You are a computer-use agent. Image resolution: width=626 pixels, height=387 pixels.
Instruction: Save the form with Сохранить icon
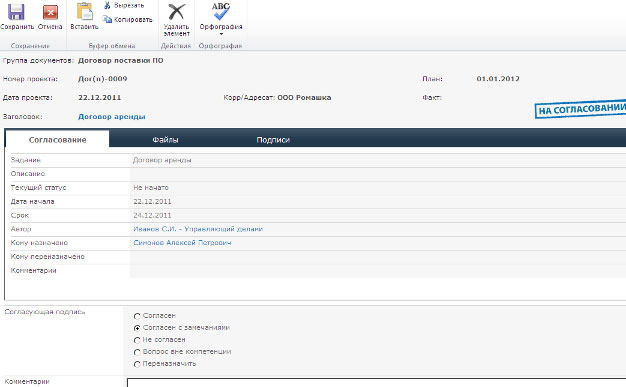[16, 12]
